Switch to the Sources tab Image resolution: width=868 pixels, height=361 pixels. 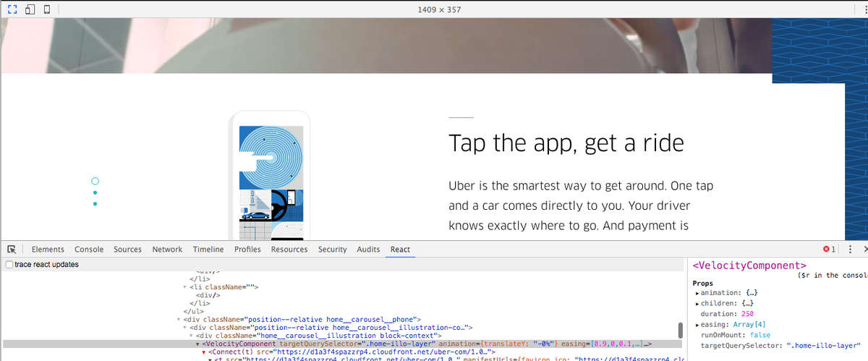coord(127,250)
